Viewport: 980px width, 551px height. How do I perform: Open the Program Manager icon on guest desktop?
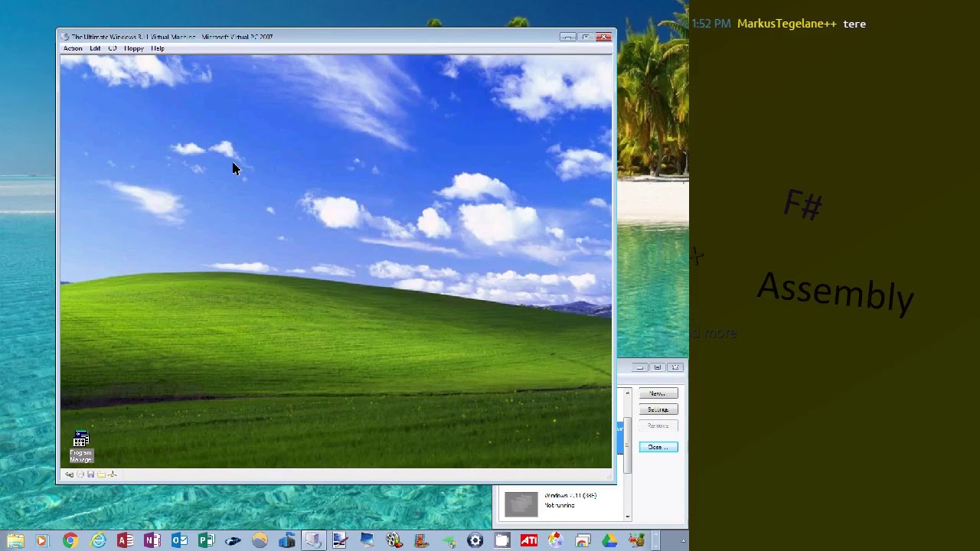coord(81,447)
